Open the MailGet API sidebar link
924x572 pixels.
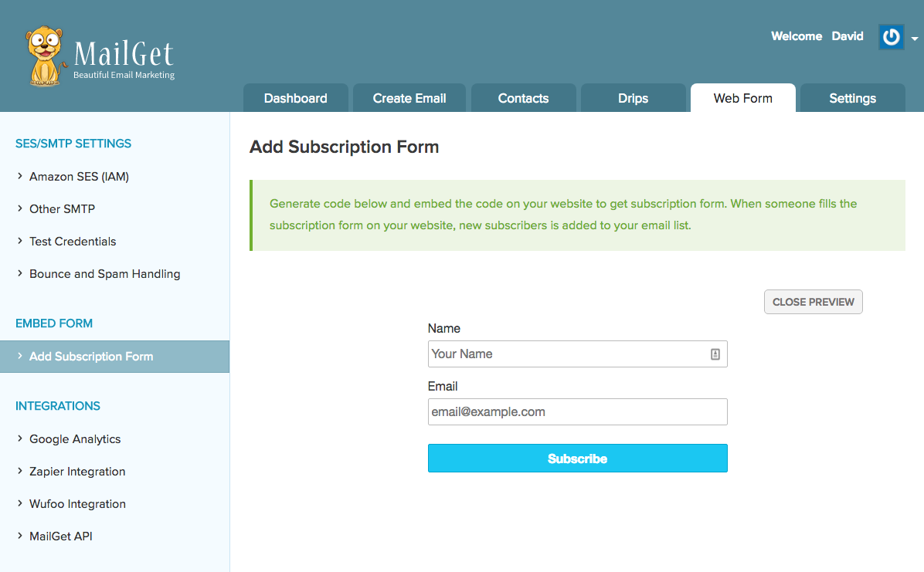(x=61, y=536)
